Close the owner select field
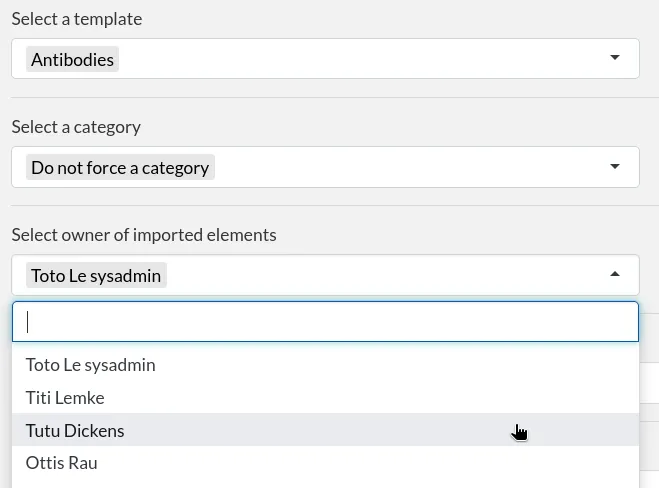659x488 pixels. [325, 275]
